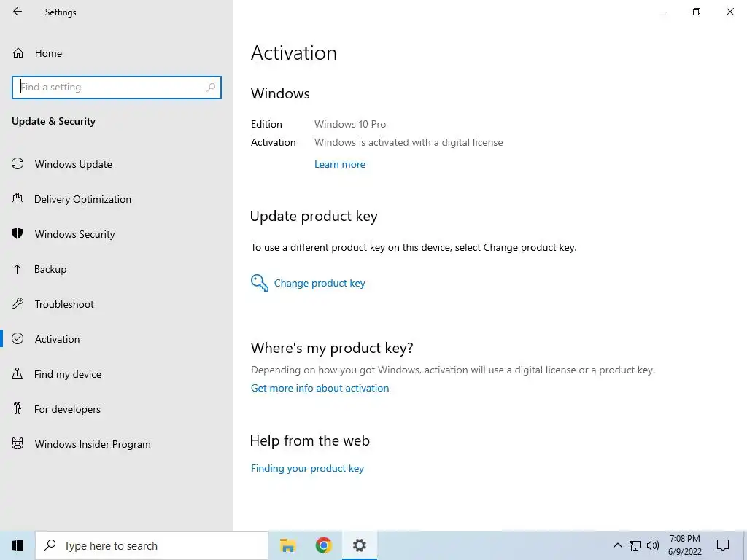This screenshot has height=560, width=747.
Task: Open the Windows Start menu
Action: pyautogui.click(x=18, y=545)
